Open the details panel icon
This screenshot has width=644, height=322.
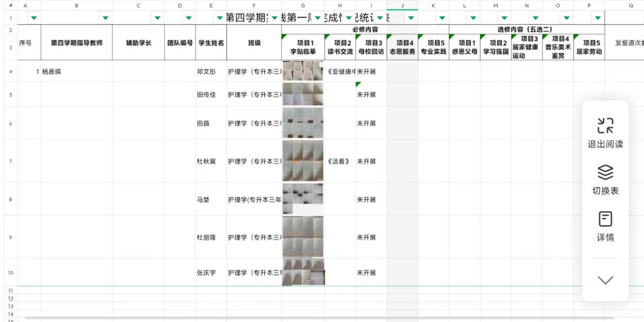pos(605,219)
